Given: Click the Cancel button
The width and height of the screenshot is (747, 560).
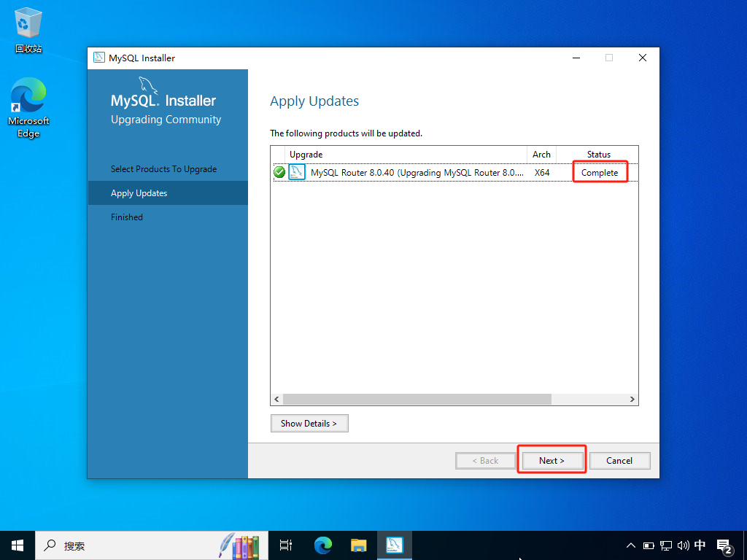Looking at the screenshot, I should coord(619,460).
